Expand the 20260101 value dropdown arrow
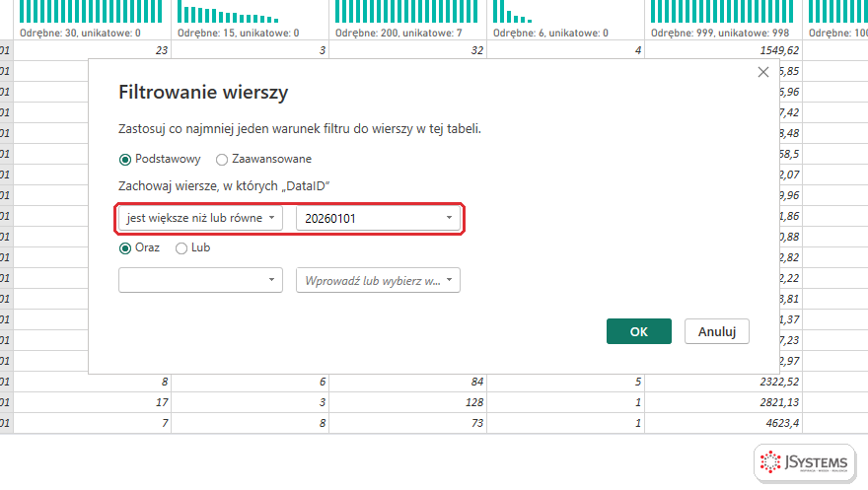 449,218
